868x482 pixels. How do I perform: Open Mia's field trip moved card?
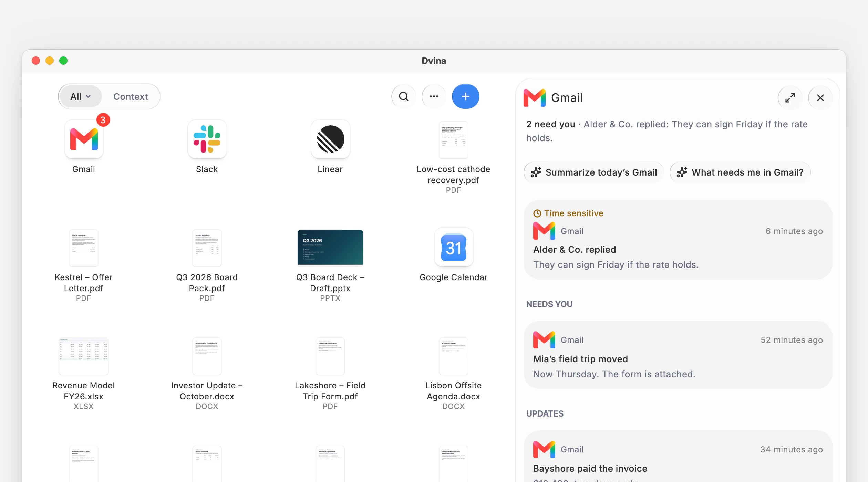coord(678,355)
